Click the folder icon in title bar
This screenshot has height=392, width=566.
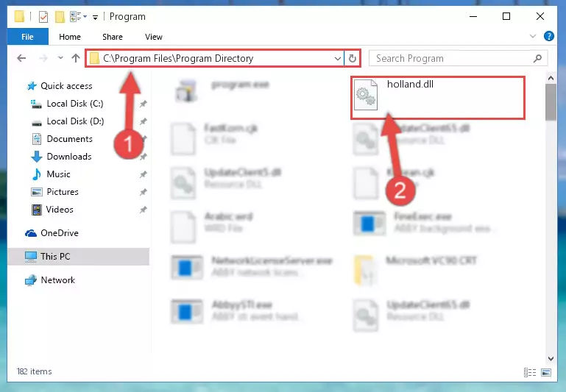point(19,17)
